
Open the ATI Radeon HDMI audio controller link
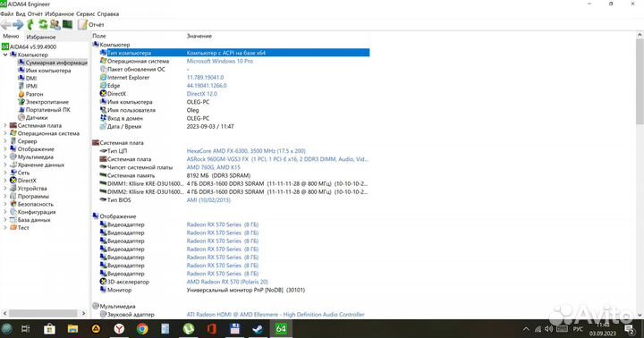coord(275,315)
